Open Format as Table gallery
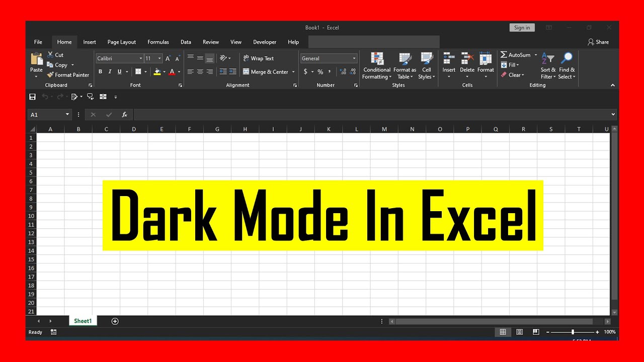Image resolution: width=644 pixels, height=362 pixels. click(x=405, y=65)
